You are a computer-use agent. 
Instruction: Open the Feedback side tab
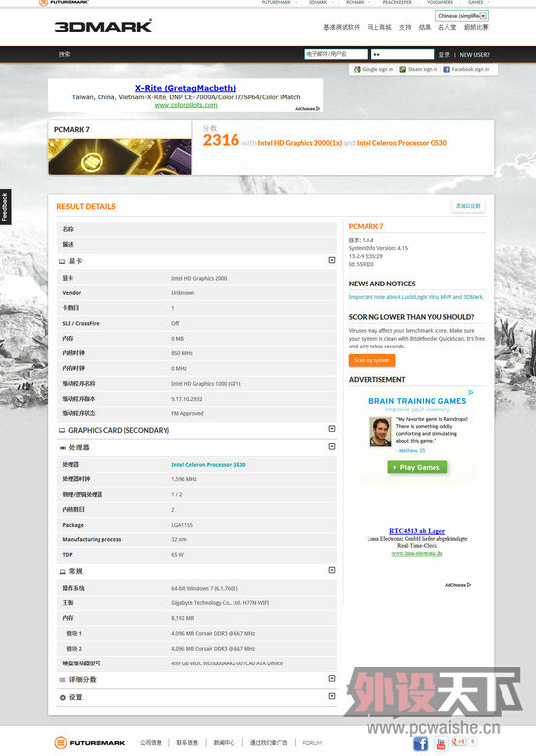pyautogui.click(x=5, y=207)
